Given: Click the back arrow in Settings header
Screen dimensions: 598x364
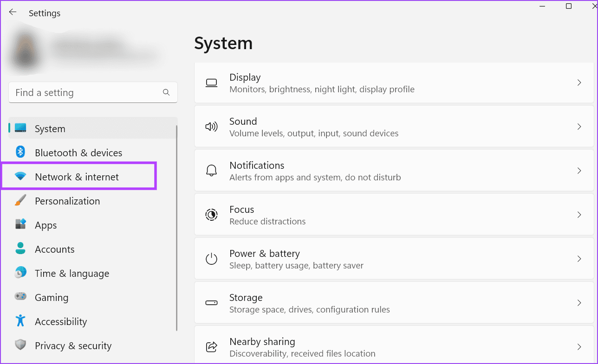Looking at the screenshot, I should tap(13, 13).
